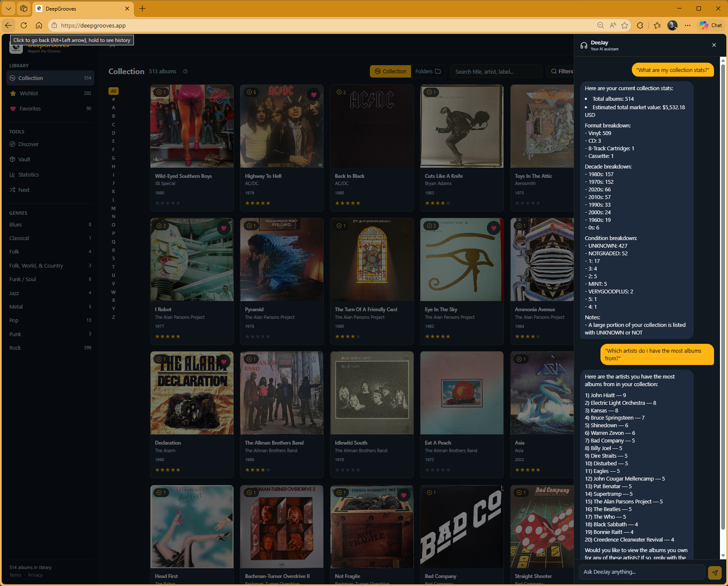The width and height of the screenshot is (728, 586).
Task: Select the All alphabet filter
Action: [x=114, y=91]
